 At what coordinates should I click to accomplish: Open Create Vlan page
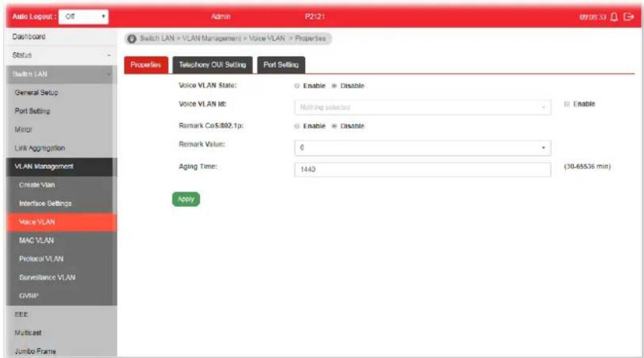(x=62, y=185)
